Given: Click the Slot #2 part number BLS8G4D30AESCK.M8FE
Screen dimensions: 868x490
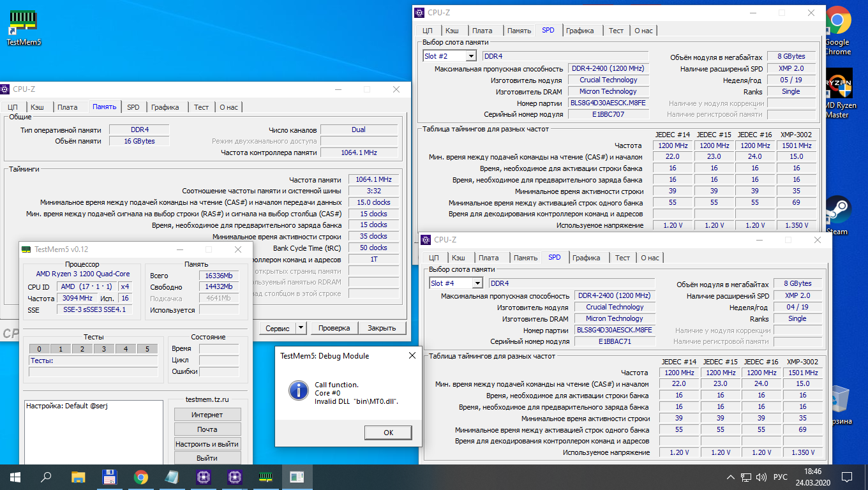Looking at the screenshot, I should [x=608, y=103].
